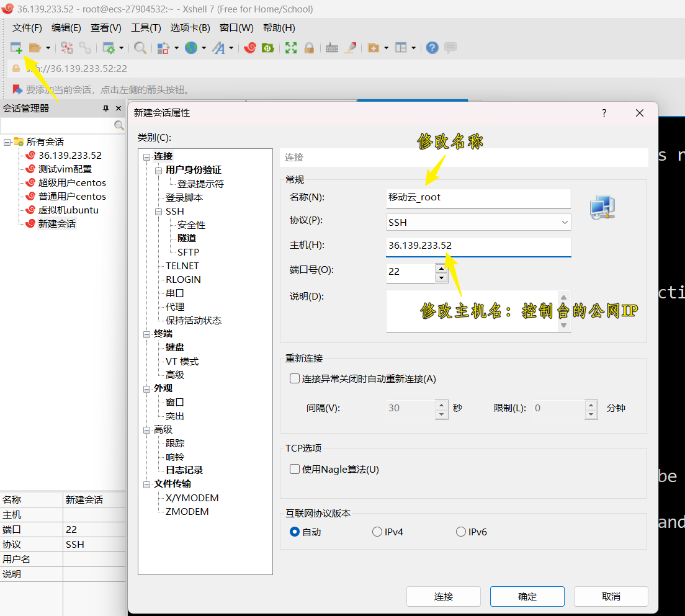Click the speech bubble toolbar icon
685x616 pixels.
pos(450,48)
